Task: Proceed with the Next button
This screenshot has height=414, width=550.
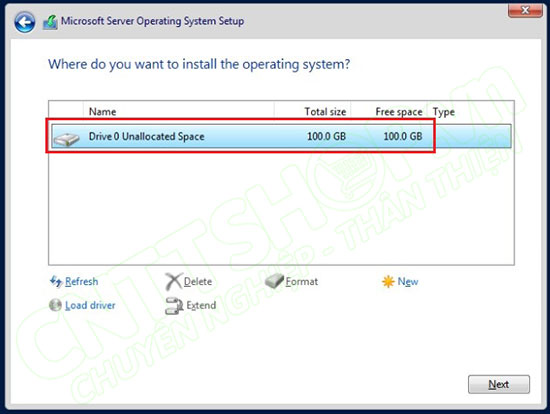Action: (x=499, y=384)
